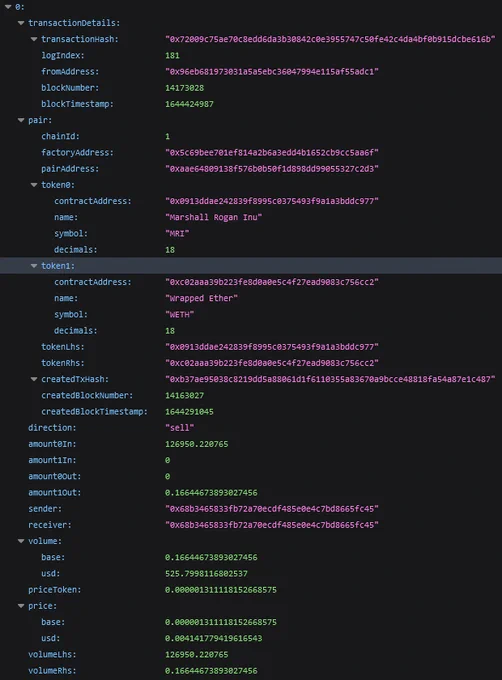The height and width of the screenshot is (680, 502).
Task: Collapse the price node arrow
Action: click(x=21, y=606)
